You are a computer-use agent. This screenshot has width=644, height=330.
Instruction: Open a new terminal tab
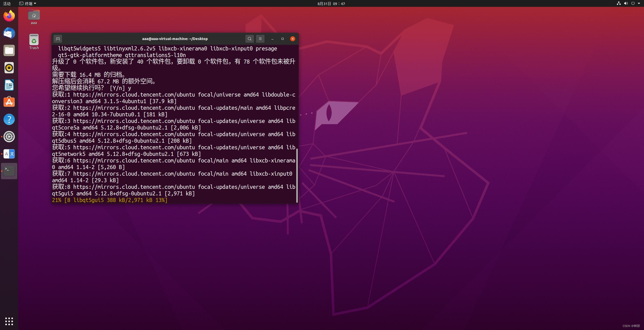click(x=58, y=39)
